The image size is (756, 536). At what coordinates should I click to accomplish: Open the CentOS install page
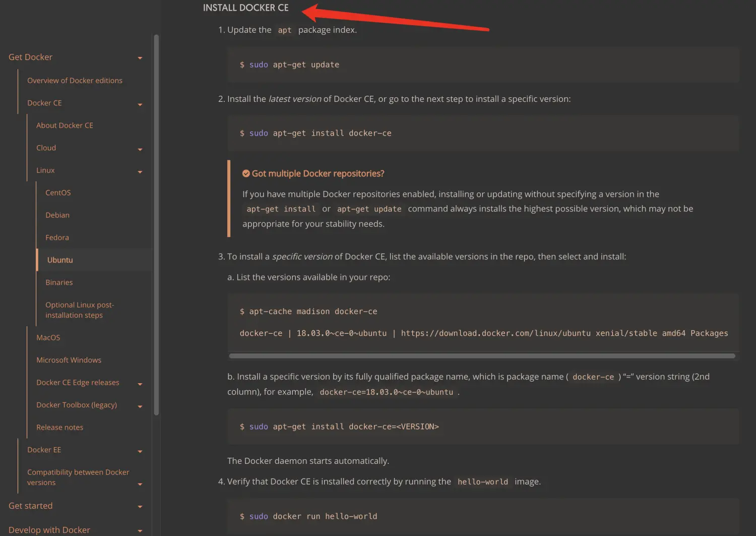58,193
